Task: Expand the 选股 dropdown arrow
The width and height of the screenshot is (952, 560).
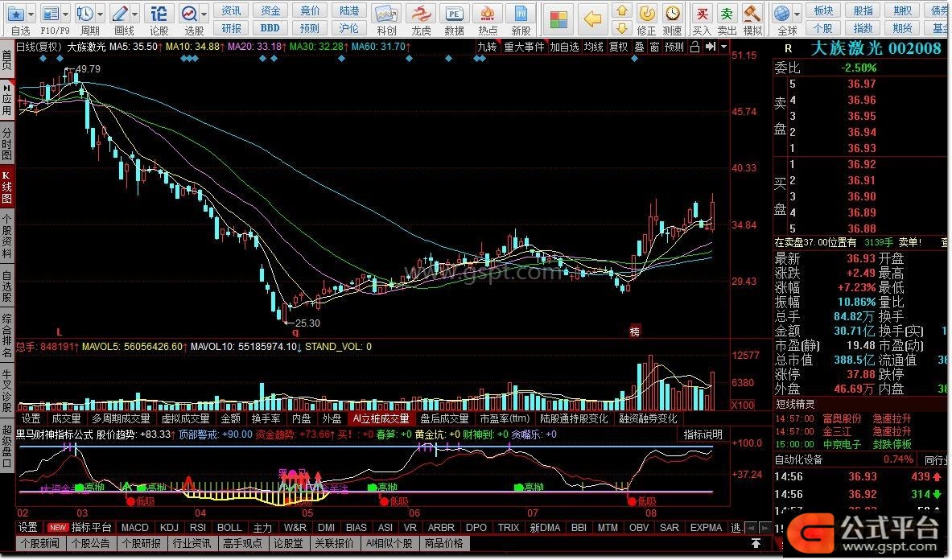Action: click(x=204, y=14)
